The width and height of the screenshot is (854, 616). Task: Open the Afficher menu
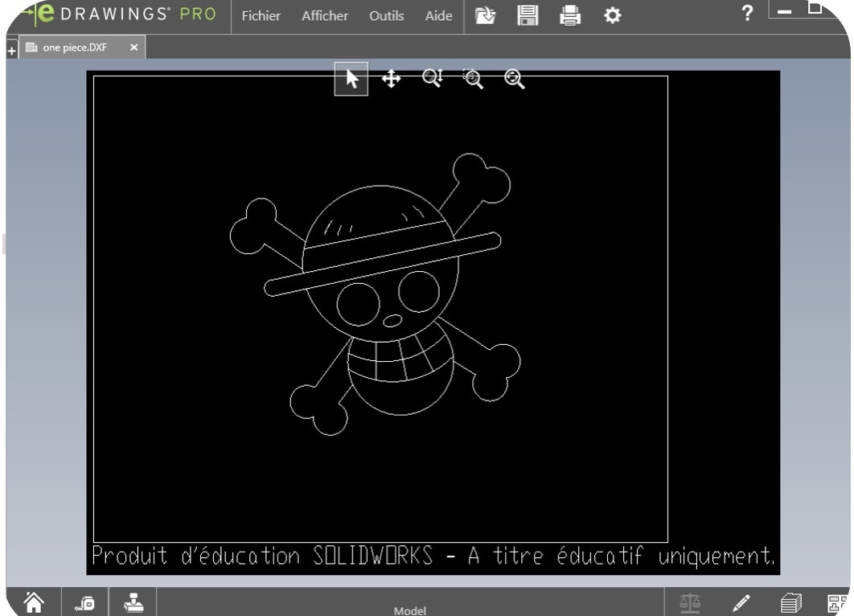click(325, 16)
